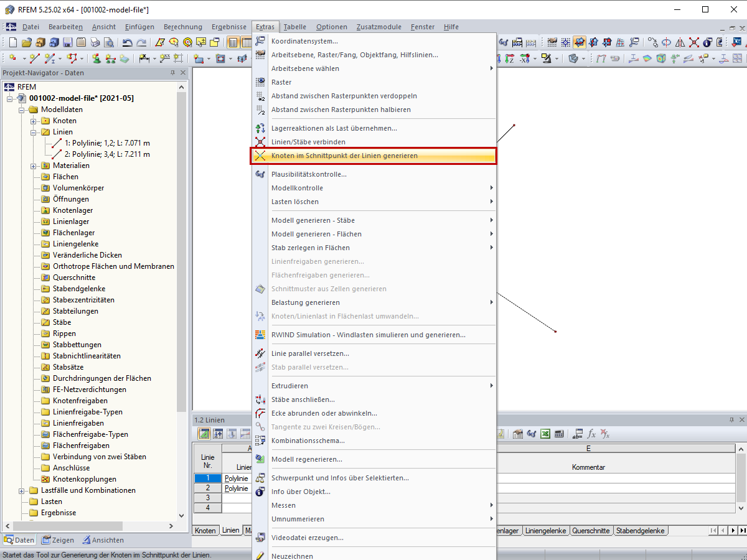The width and height of the screenshot is (747, 560).
Task: Switch to the Liniengelenke table tab
Action: pos(545,531)
